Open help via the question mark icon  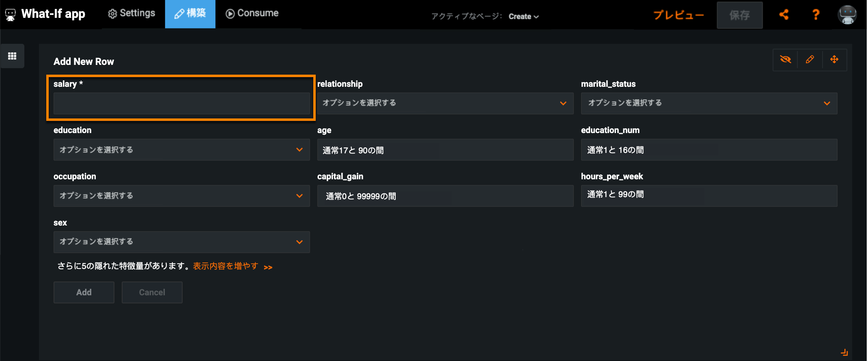coord(816,15)
